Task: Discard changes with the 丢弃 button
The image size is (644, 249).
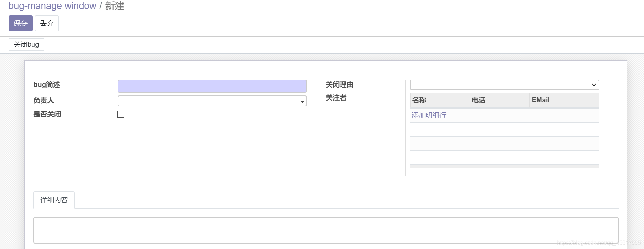Action: click(x=47, y=23)
